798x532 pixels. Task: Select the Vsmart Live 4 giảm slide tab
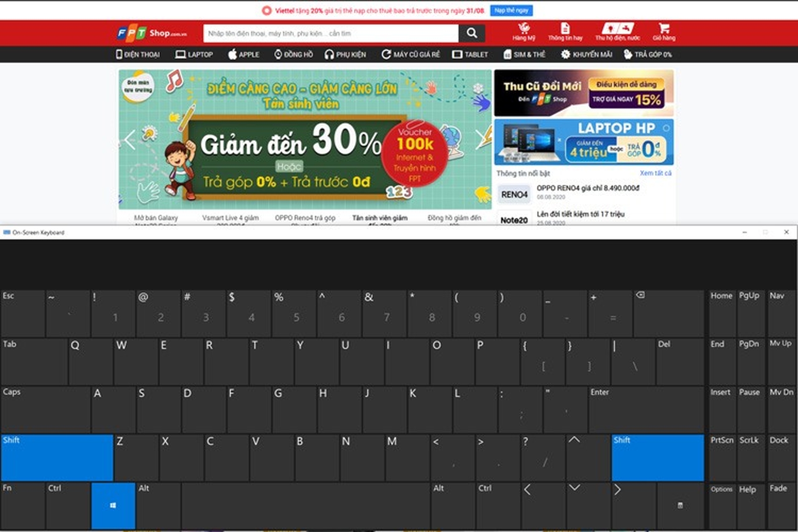230,219
